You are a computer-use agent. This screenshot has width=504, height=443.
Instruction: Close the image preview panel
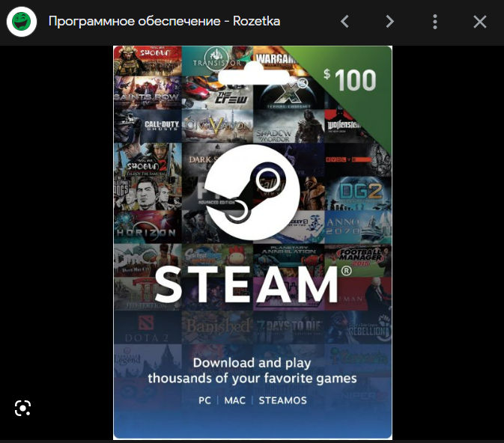click(x=480, y=22)
